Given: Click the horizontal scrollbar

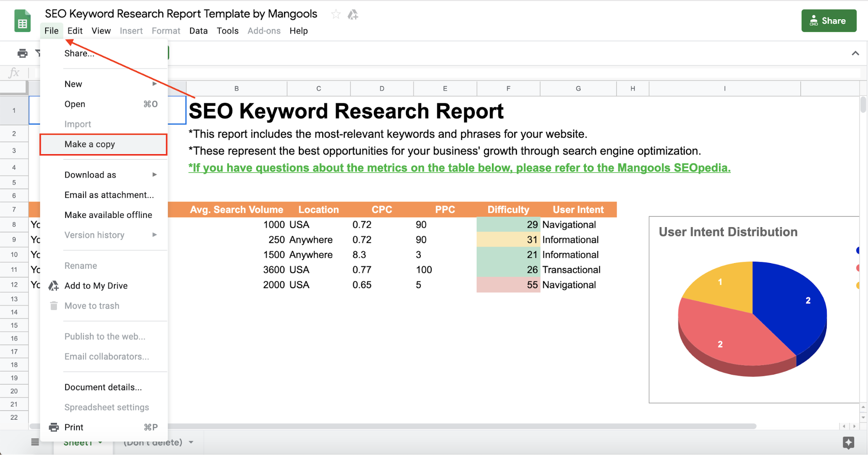Looking at the screenshot, I should [393, 426].
